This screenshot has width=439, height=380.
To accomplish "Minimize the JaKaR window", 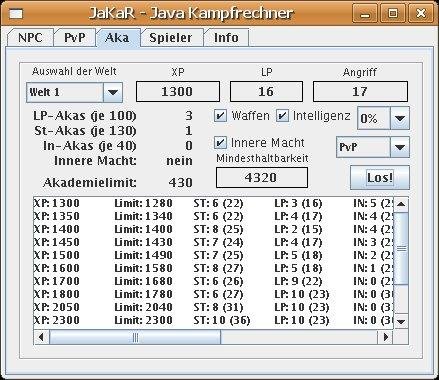I will (x=366, y=13).
